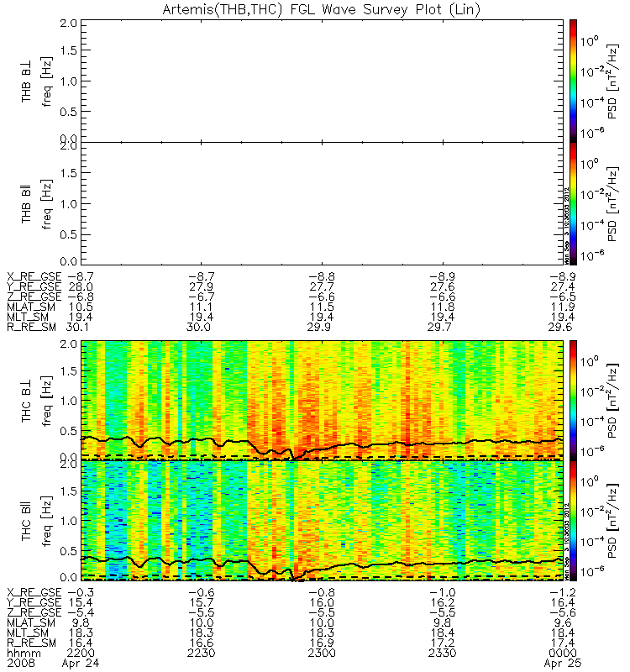The height and width of the screenshot is (672, 630).
Task: Click the THC MLAT_SM value "9.6"
Action: tap(563, 622)
